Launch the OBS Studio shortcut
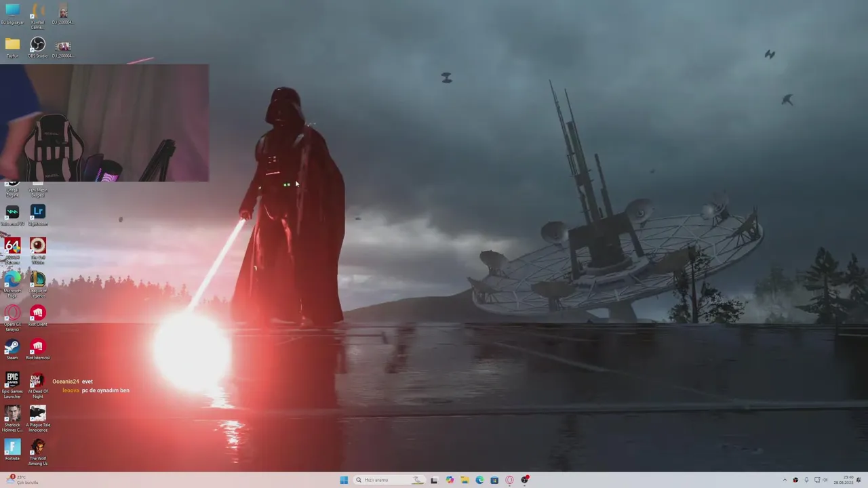 coord(37,47)
